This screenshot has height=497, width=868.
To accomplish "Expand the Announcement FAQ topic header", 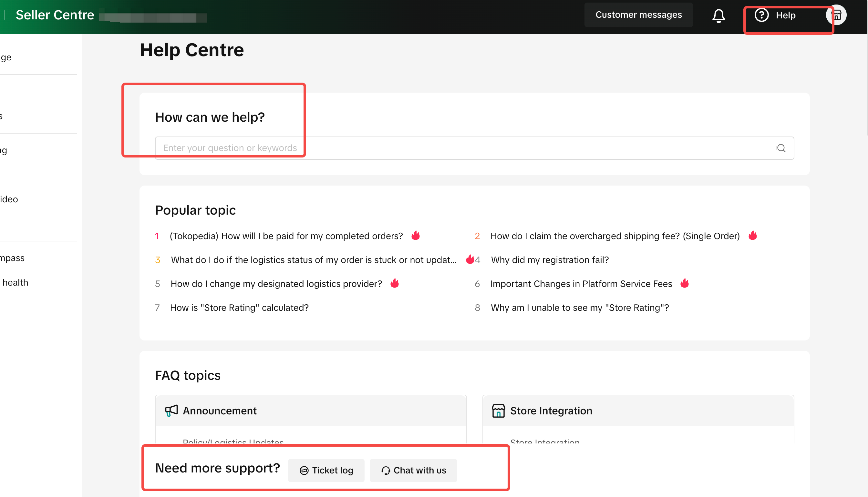I will [310, 411].
